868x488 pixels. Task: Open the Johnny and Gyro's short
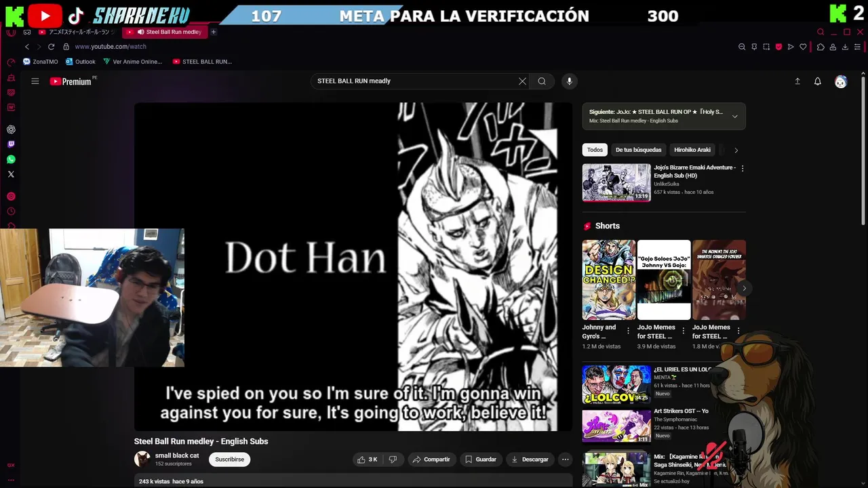(609, 280)
